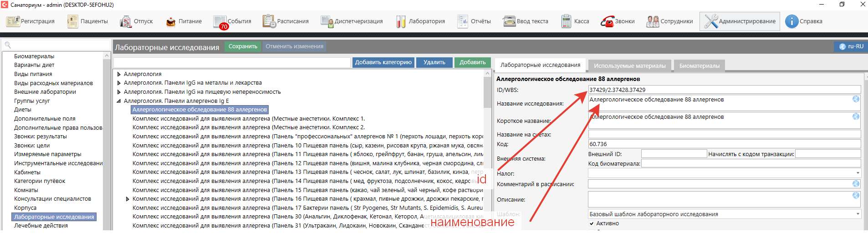The width and height of the screenshot is (868, 238).
Task: Open the Лаборатория test tube icon
Action: (401, 21)
